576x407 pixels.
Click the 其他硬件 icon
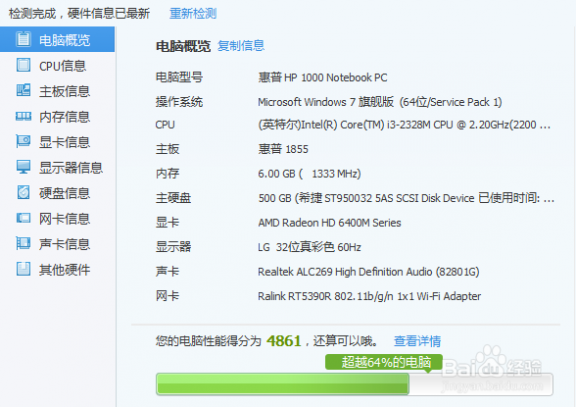[24, 269]
